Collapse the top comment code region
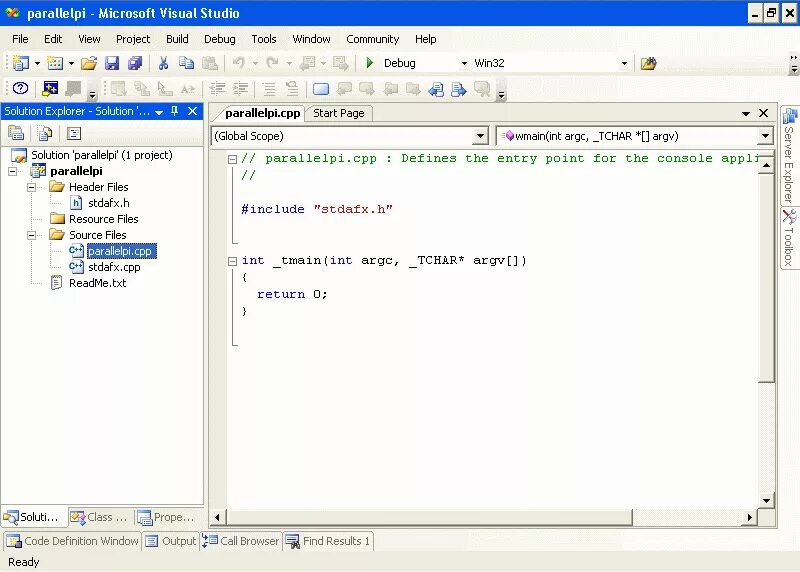800x572 pixels. point(233,159)
